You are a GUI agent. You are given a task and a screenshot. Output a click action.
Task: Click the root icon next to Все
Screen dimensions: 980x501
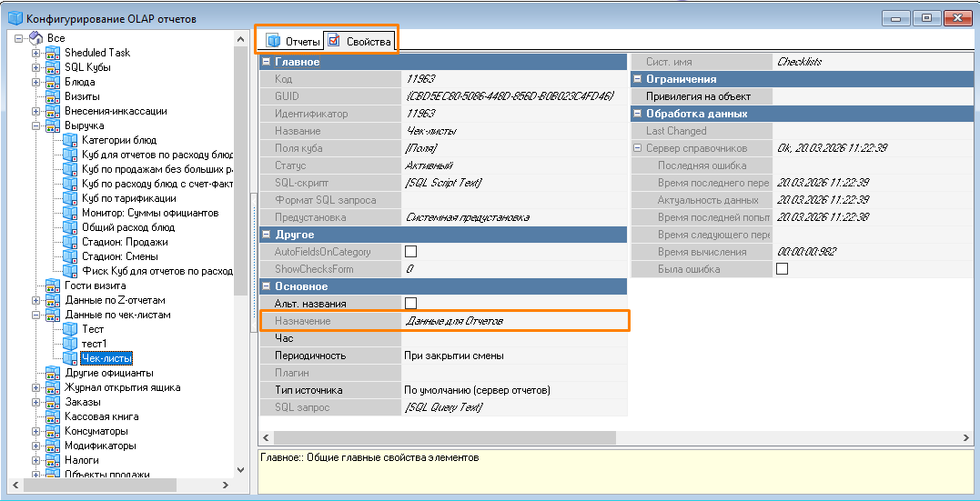pyautogui.click(x=36, y=38)
